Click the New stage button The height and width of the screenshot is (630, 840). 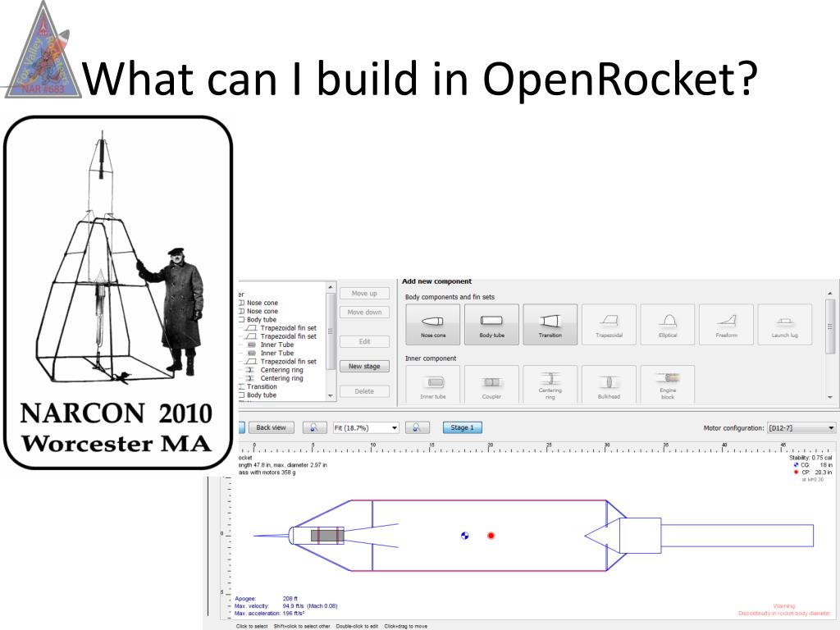point(364,367)
